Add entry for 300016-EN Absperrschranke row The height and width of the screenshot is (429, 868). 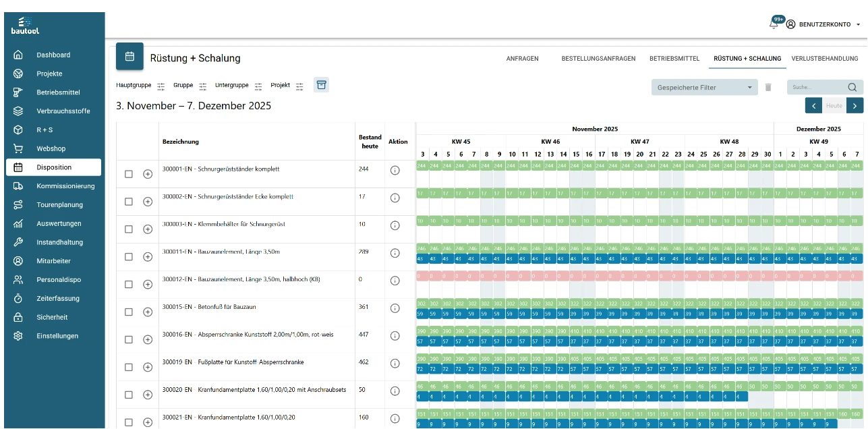pyautogui.click(x=148, y=340)
